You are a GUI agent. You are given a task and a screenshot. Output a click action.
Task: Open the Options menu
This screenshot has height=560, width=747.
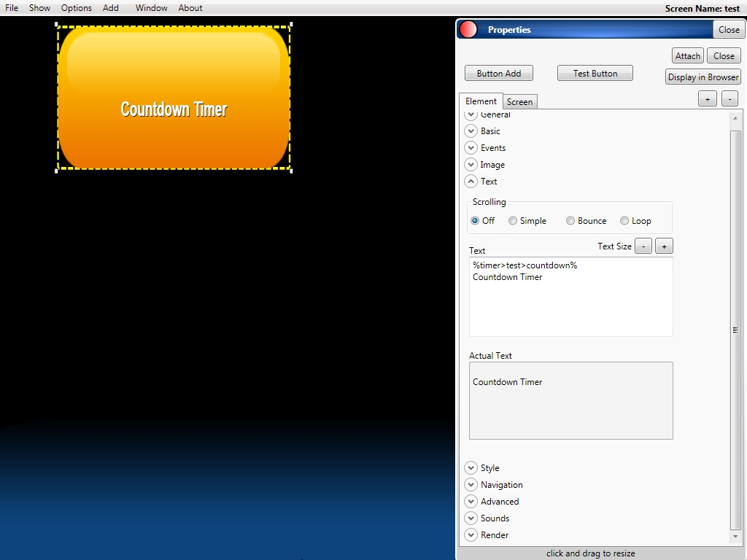click(76, 8)
